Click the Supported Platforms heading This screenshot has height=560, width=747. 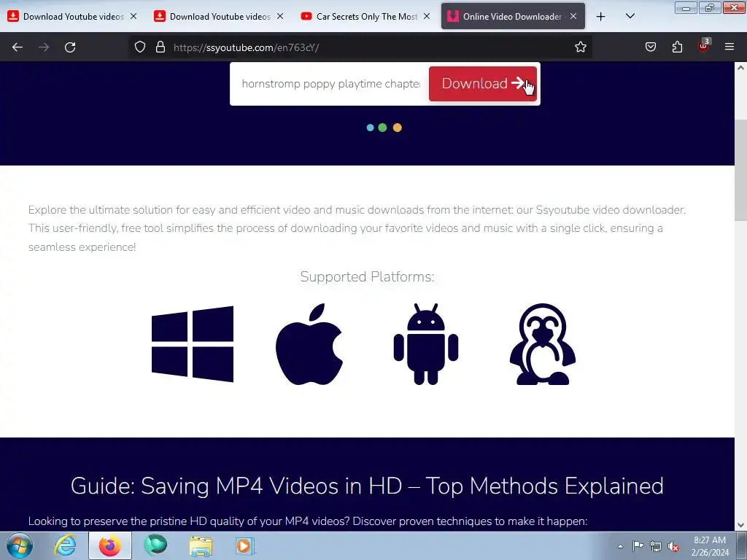tap(368, 276)
